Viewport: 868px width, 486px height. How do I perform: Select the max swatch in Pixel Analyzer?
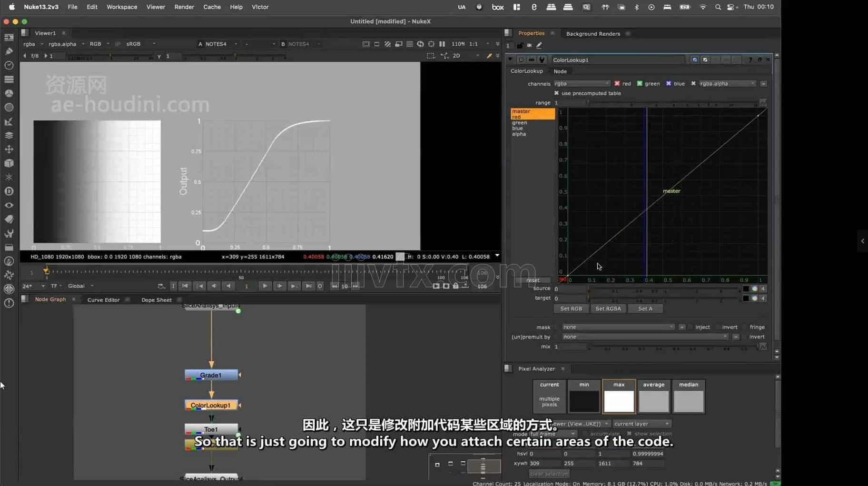point(619,396)
